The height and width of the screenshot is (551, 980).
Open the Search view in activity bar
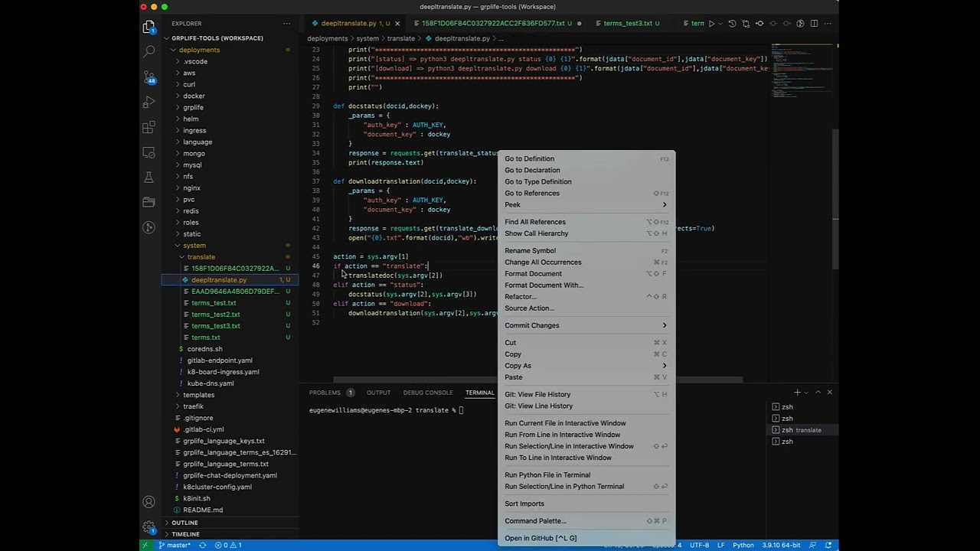click(x=149, y=52)
